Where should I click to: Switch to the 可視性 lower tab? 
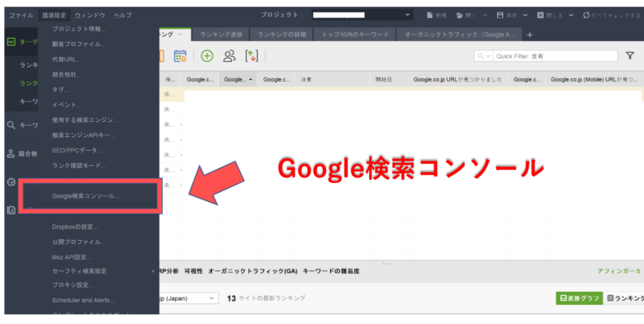pos(193,271)
